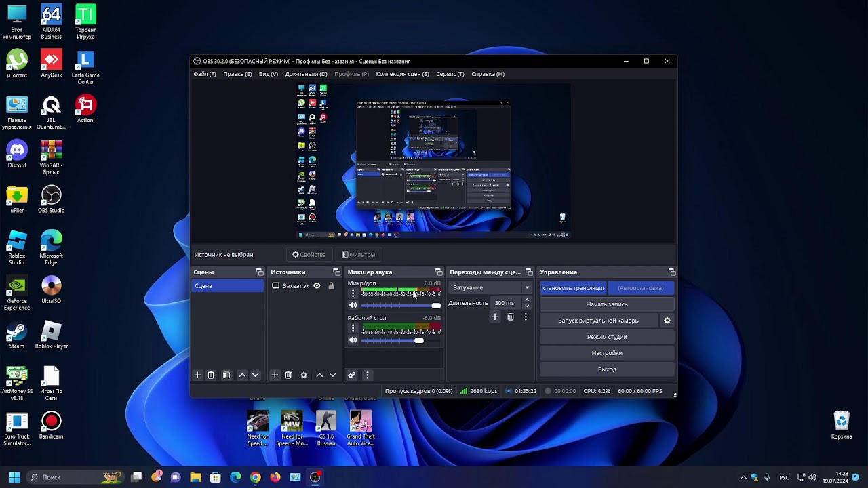Add a new source with plus icon

pos(275,375)
